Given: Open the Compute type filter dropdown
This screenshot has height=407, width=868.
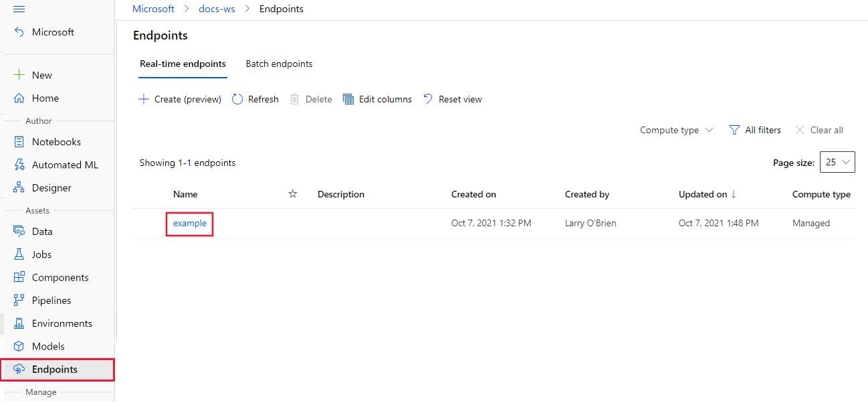Looking at the screenshot, I should tap(676, 130).
